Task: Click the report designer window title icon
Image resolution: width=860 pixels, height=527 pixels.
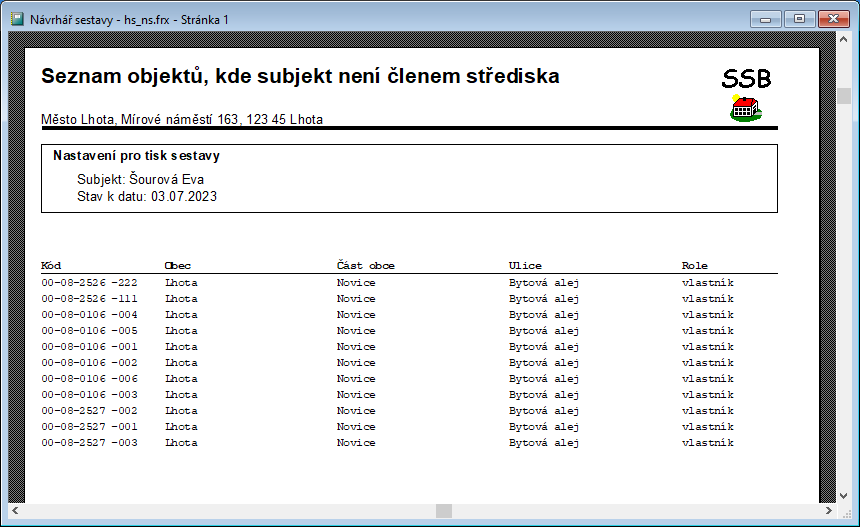Action: [16, 18]
